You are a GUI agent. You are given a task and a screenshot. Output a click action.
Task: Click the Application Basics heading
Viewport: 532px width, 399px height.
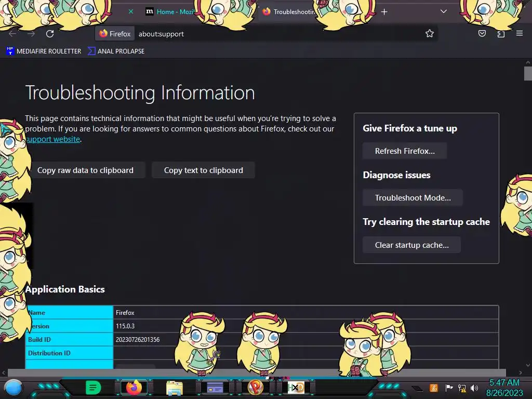pyautogui.click(x=65, y=289)
